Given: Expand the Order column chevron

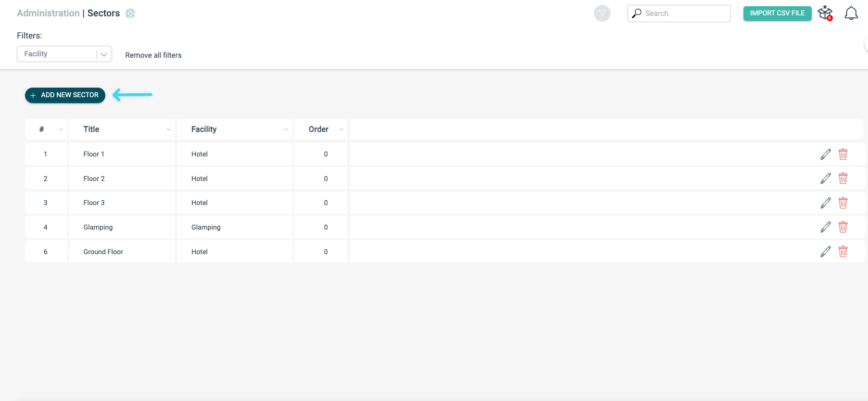Looking at the screenshot, I should pos(341,129).
